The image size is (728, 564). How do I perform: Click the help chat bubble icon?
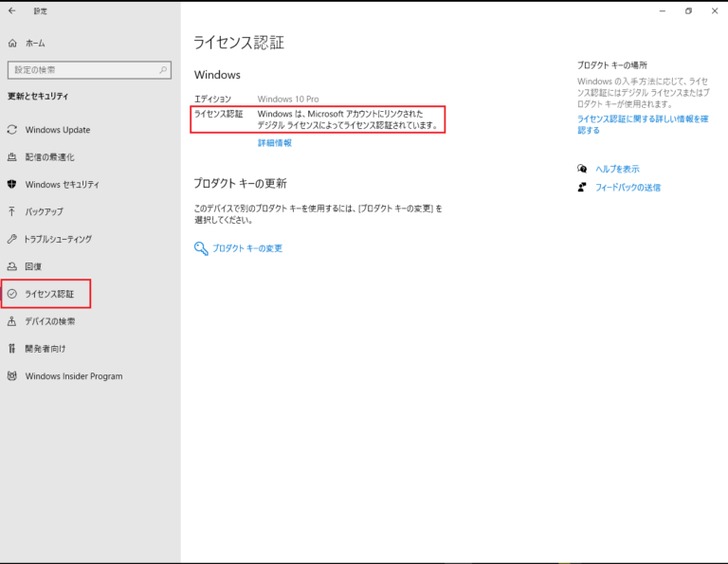[582, 169]
